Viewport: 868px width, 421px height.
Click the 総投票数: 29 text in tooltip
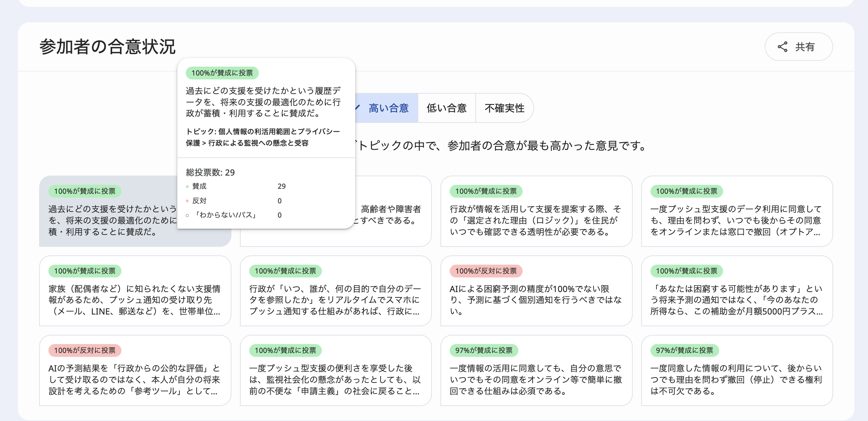coord(210,172)
